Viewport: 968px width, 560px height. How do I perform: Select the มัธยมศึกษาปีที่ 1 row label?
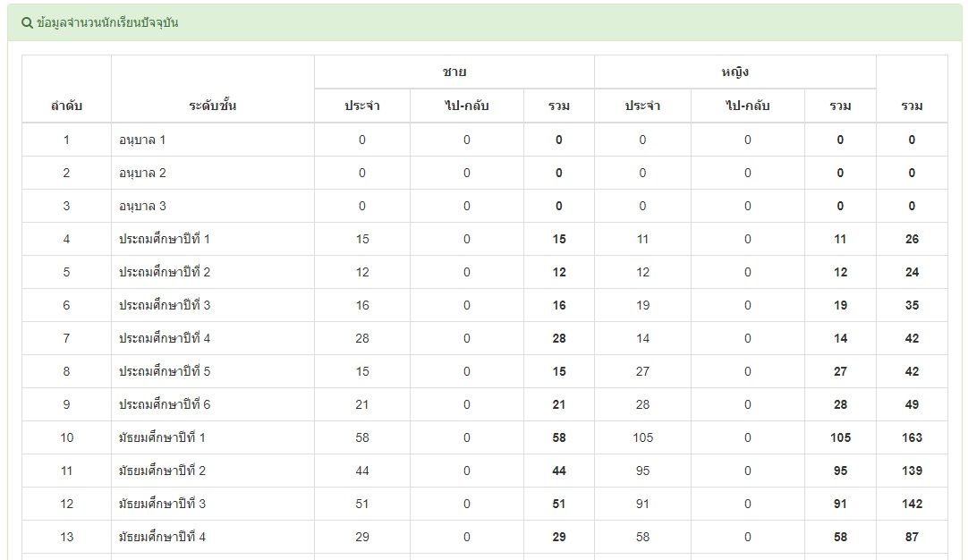pyautogui.click(x=163, y=437)
